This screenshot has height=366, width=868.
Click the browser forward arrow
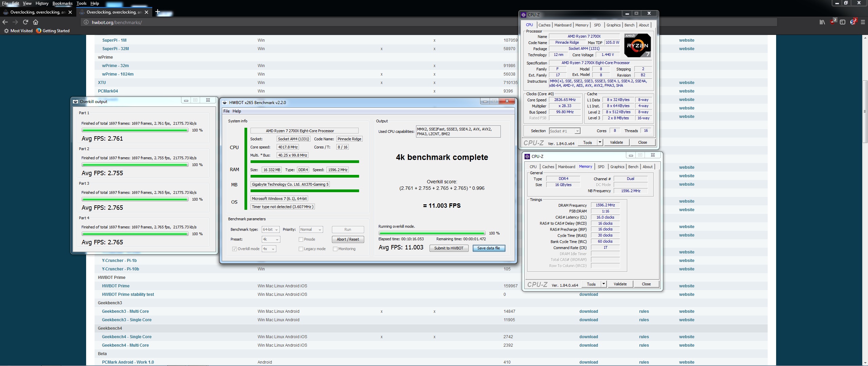15,22
